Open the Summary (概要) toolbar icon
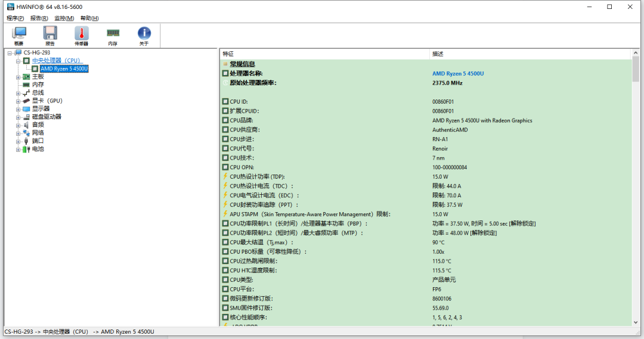The image size is (644, 339). [19, 36]
